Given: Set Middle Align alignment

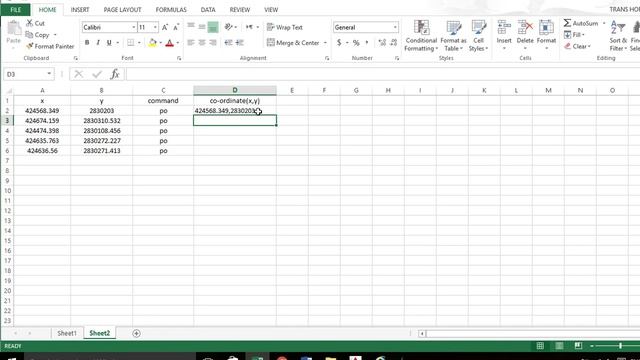Looking at the screenshot, I should (x=202, y=27).
